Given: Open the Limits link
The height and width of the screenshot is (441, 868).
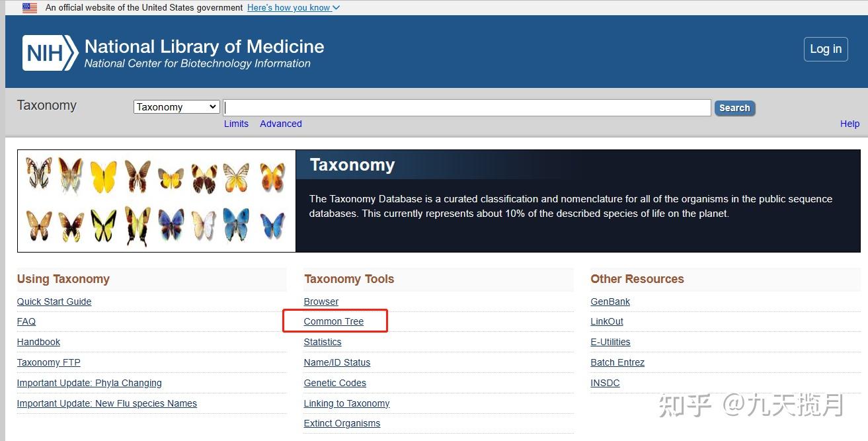Looking at the screenshot, I should (236, 124).
